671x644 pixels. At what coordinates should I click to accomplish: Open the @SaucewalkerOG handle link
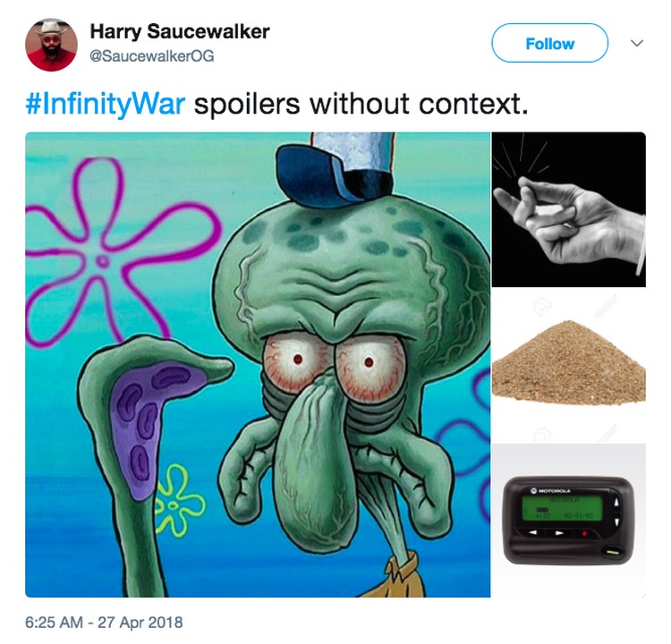point(152,56)
